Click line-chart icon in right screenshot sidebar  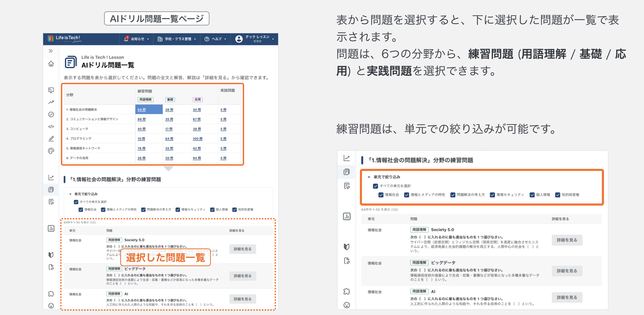tap(347, 158)
